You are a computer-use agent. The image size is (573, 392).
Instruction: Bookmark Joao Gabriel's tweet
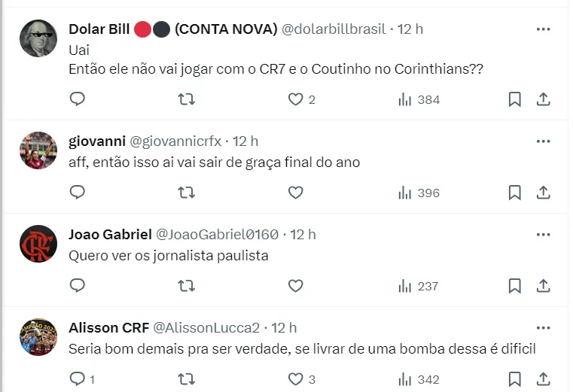click(x=514, y=286)
